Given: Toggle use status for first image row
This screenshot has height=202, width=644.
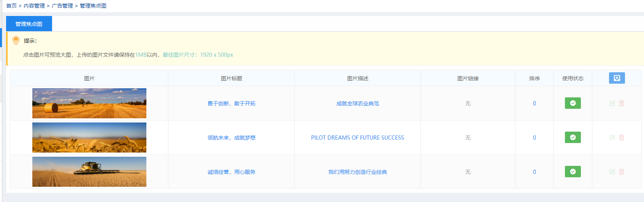Looking at the screenshot, I should pyautogui.click(x=573, y=103).
